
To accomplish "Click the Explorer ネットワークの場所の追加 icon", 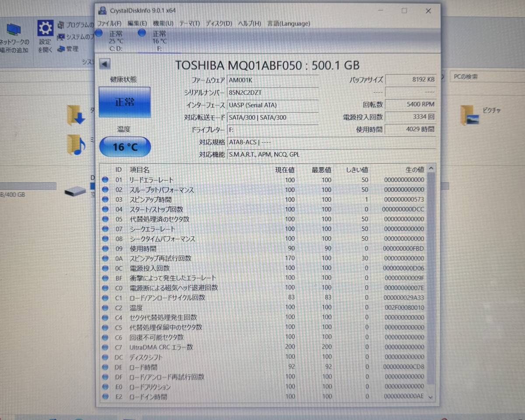I will click(14, 30).
